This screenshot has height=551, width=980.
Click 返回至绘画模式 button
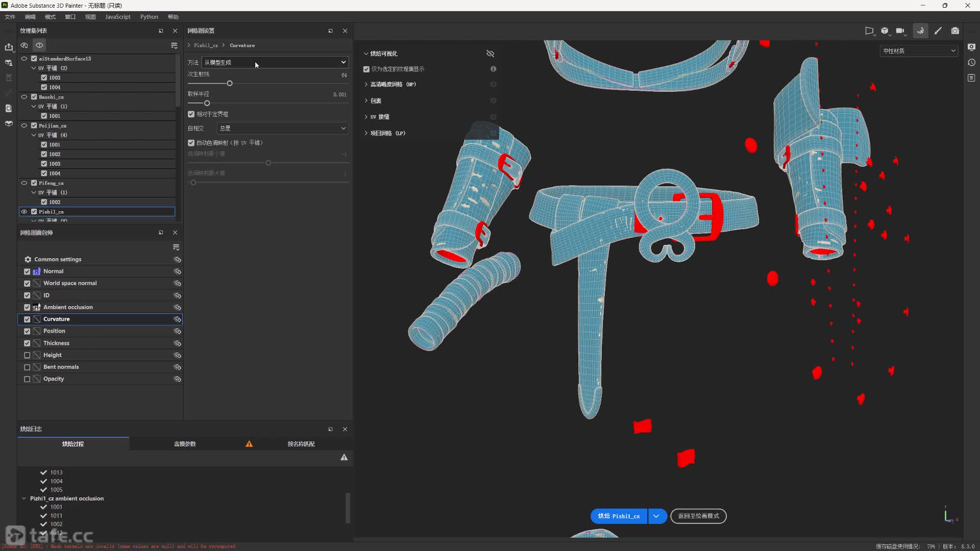click(698, 516)
